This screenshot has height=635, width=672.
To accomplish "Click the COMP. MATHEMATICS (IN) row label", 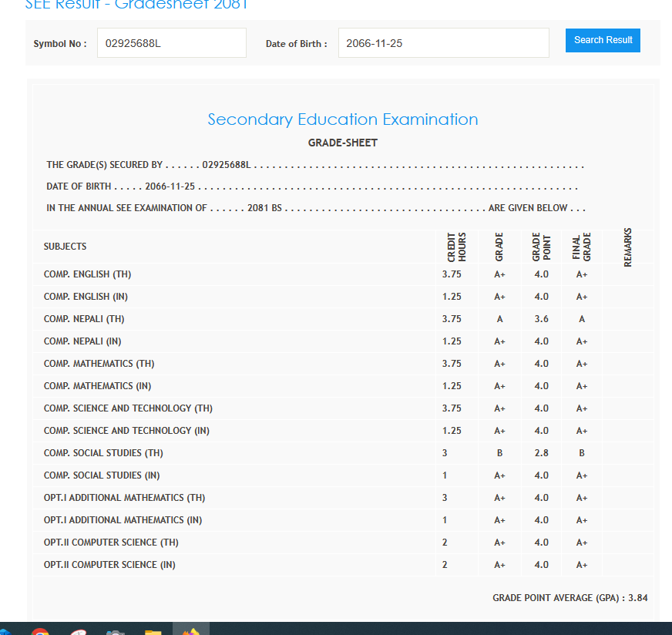I will pos(97,386).
